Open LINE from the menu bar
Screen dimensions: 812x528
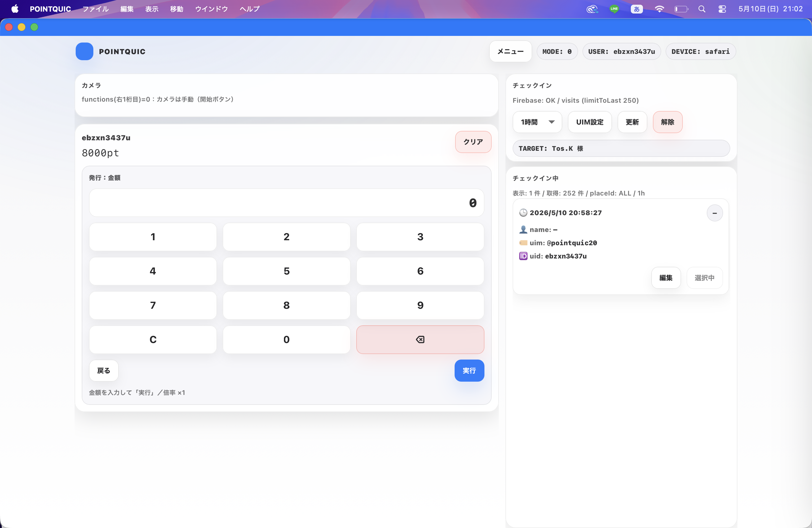click(x=614, y=9)
